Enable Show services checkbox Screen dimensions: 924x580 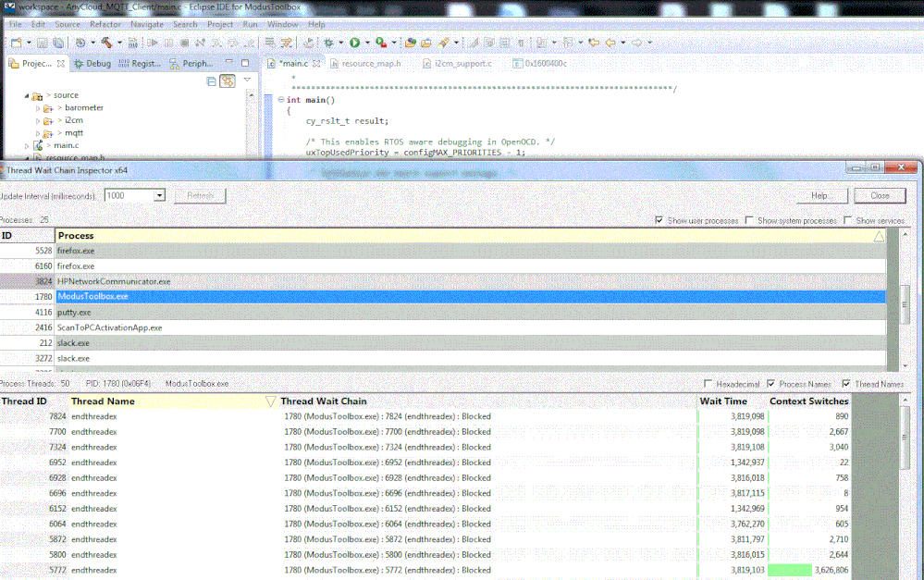pos(847,220)
